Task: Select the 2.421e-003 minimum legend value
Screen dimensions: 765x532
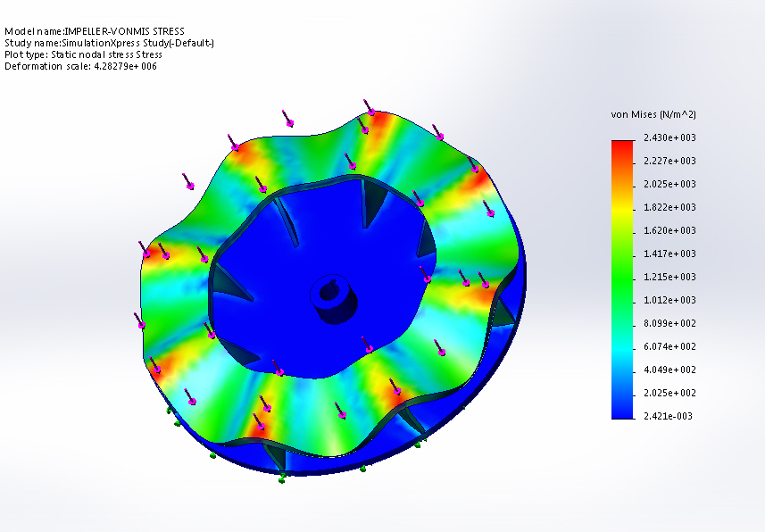Action: [x=668, y=416]
